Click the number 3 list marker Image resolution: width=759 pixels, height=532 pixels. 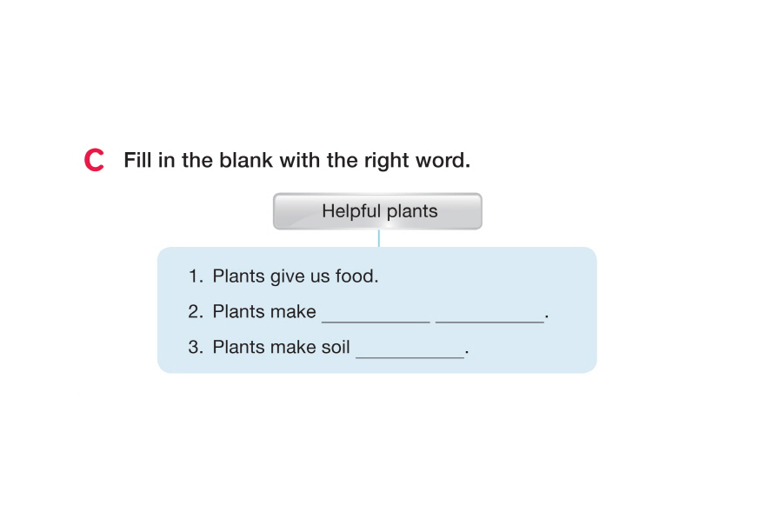point(195,348)
